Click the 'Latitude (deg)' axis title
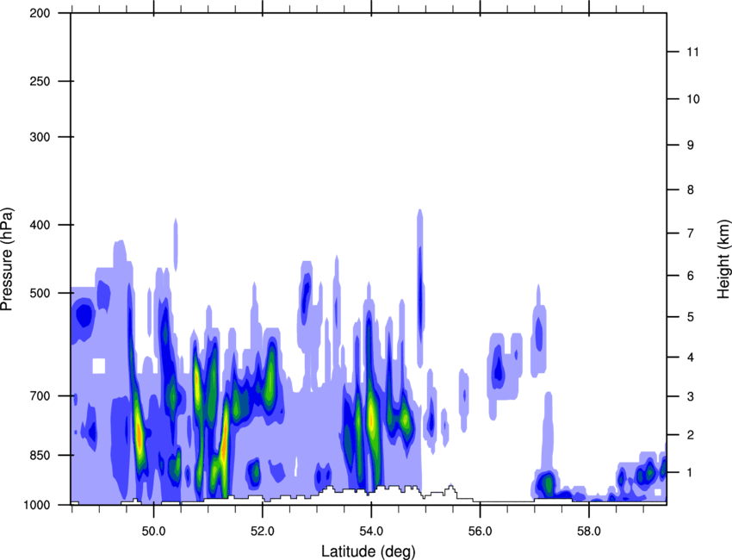732x560 pixels. pos(368,551)
